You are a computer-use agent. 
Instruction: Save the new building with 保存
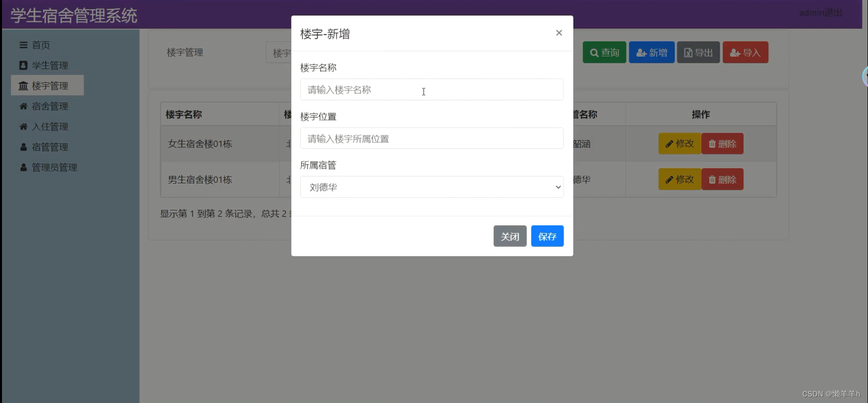547,236
